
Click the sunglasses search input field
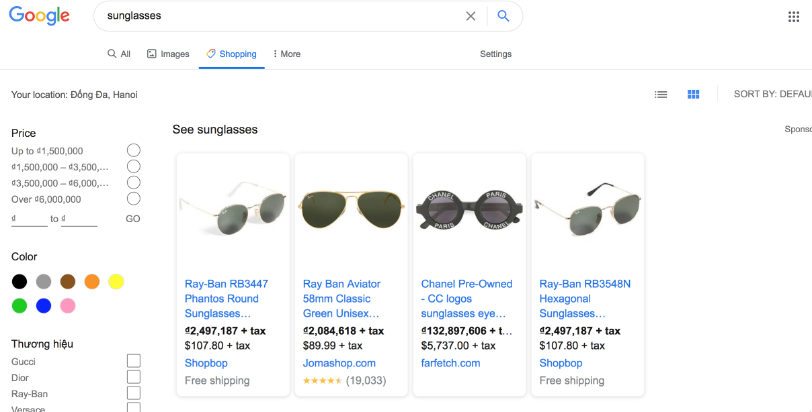click(282, 16)
